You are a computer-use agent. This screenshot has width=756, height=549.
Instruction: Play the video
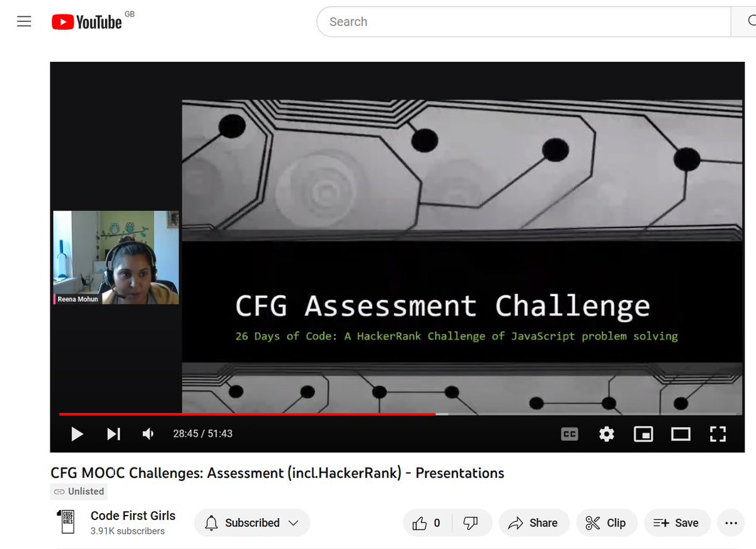click(x=77, y=434)
